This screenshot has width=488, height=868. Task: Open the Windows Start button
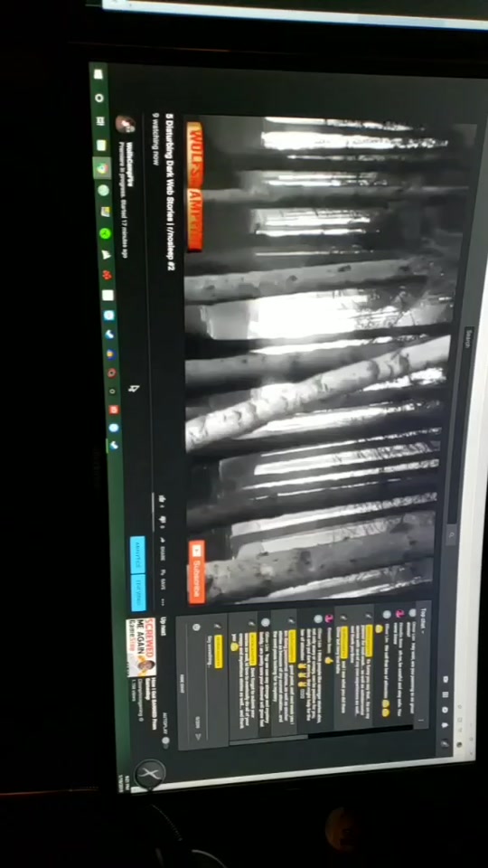98,74
